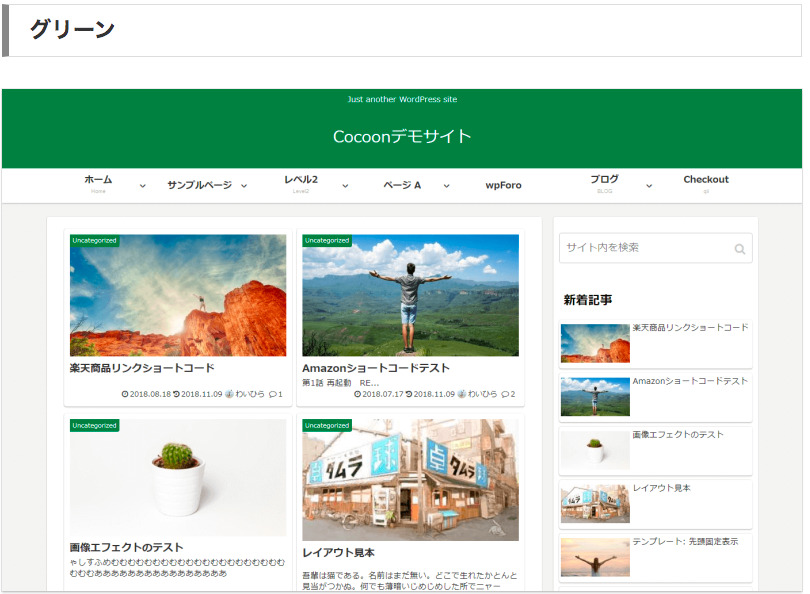The width and height of the screenshot is (810, 594).
Task: Click the Just another WordPress site tagline
Action: click(402, 99)
